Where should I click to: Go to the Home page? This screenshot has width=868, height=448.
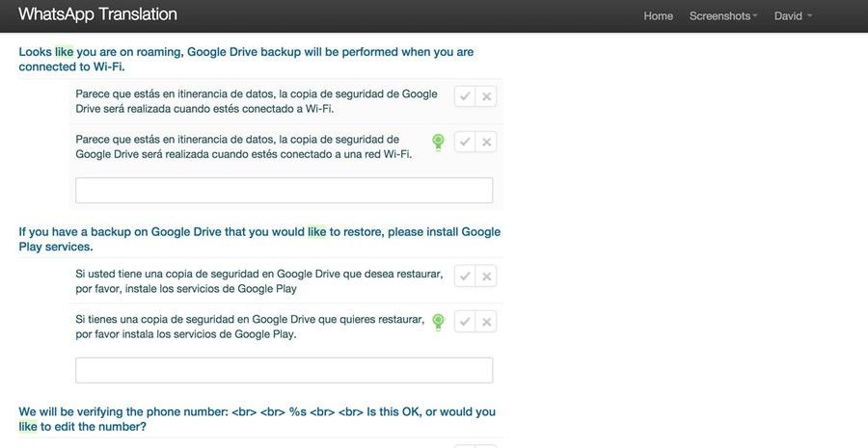coord(658,16)
